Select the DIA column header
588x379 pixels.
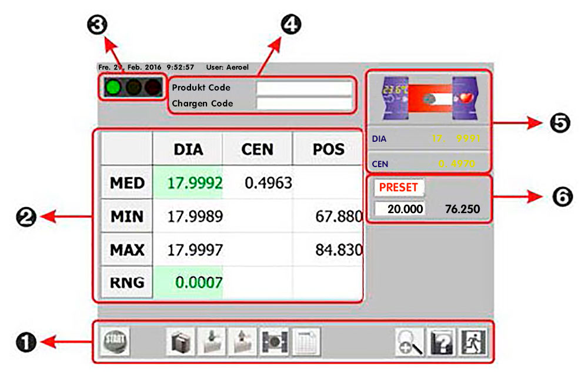coord(188,149)
